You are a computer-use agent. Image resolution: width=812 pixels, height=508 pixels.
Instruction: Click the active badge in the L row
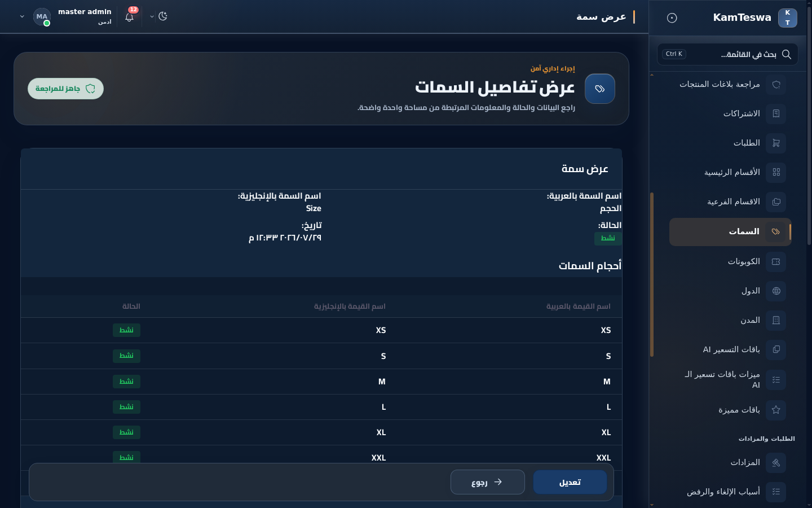tap(126, 407)
